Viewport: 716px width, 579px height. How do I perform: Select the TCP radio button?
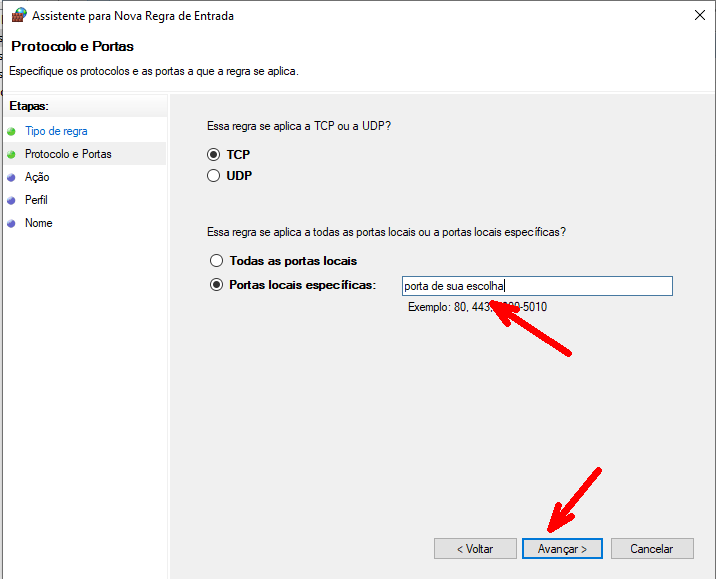(x=214, y=155)
